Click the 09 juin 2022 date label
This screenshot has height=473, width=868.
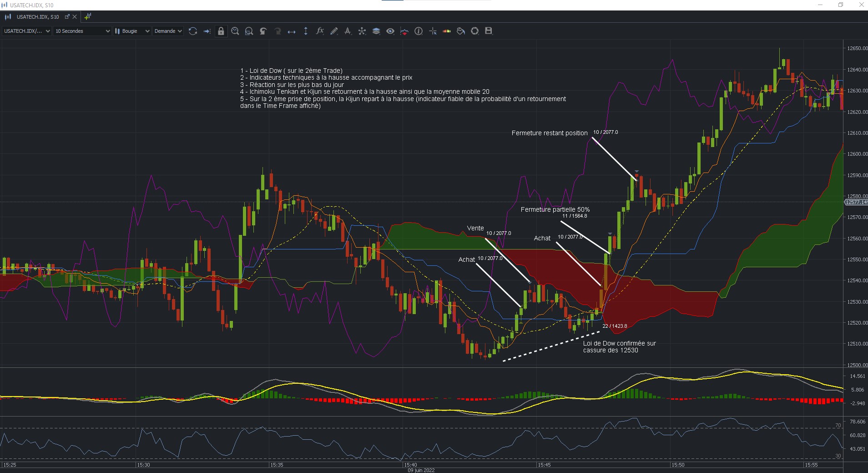[421, 470]
